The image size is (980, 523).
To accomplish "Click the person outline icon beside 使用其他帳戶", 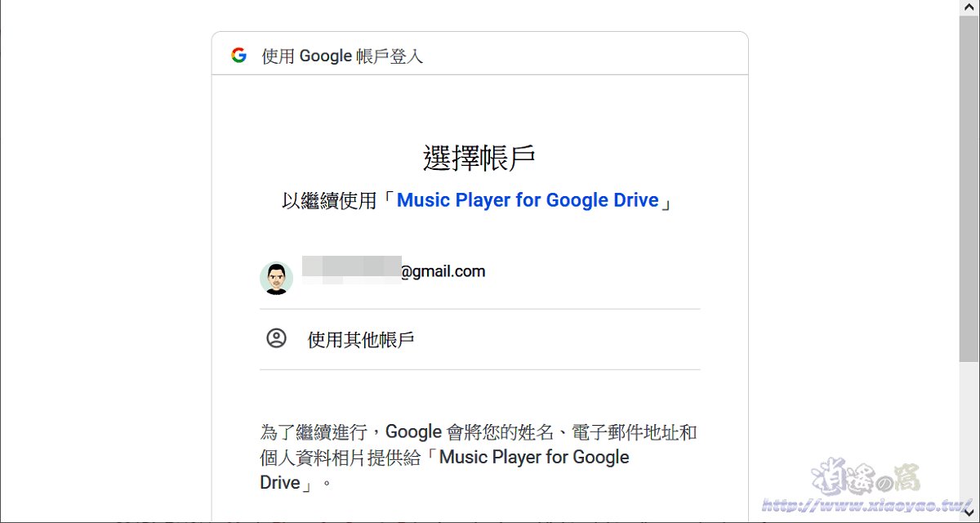I will point(277,338).
